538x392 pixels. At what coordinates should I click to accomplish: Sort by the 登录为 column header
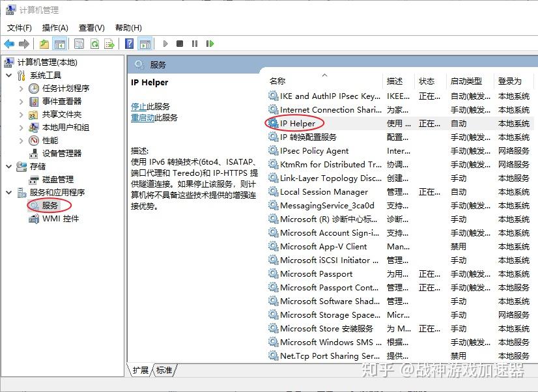(513, 81)
